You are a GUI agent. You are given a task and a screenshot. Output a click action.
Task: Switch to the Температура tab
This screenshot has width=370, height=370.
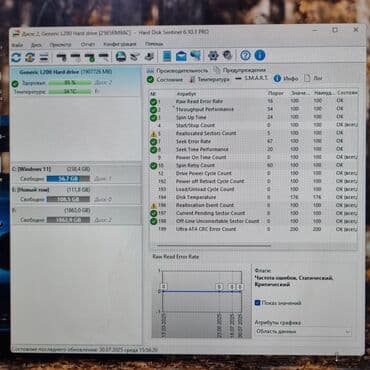click(x=210, y=79)
